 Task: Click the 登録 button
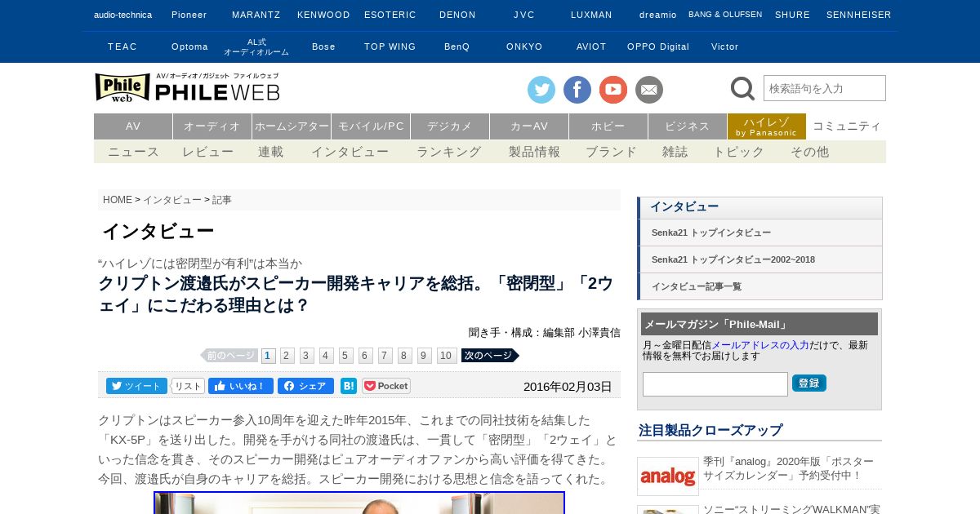point(809,383)
